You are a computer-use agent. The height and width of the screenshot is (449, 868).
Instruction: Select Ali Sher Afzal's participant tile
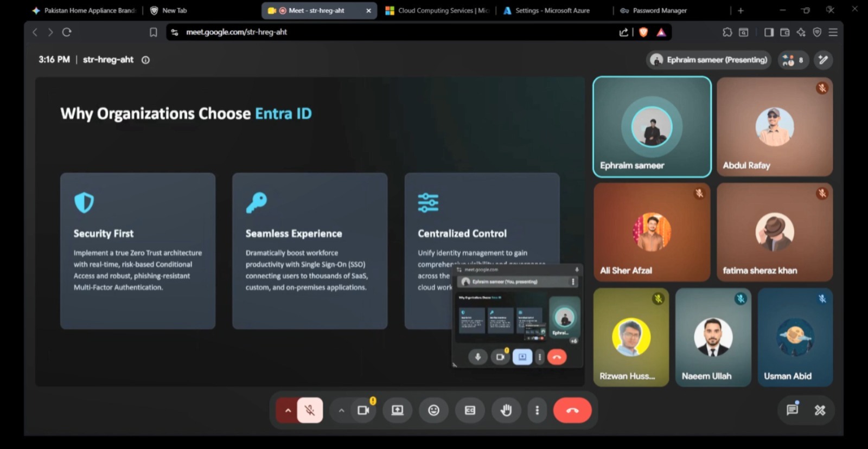pyautogui.click(x=652, y=232)
